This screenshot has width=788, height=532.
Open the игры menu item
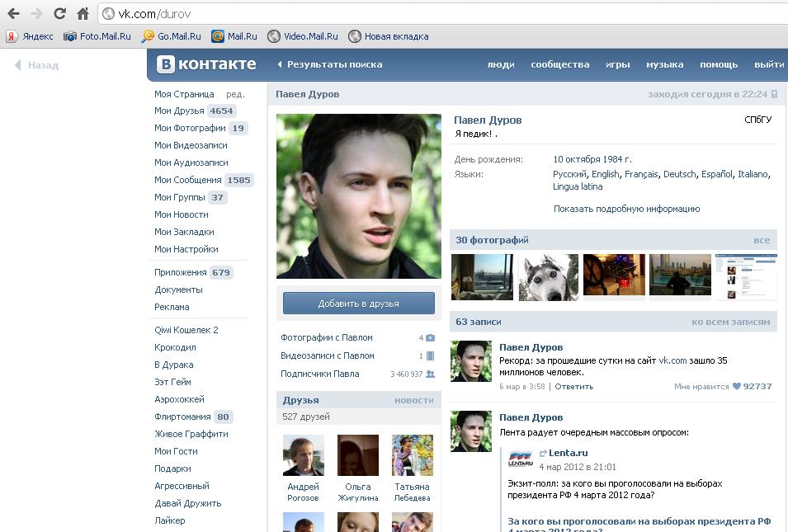pyautogui.click(x=618, y=64)
